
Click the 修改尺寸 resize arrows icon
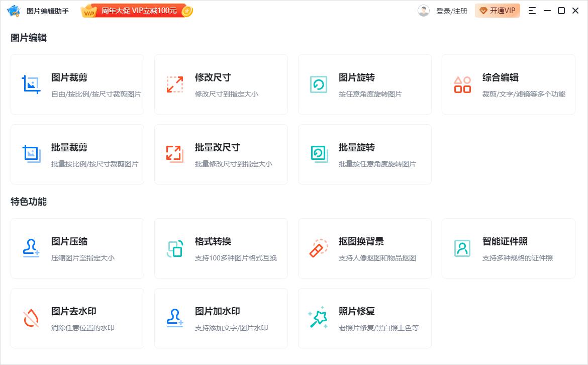pos(175,84)
